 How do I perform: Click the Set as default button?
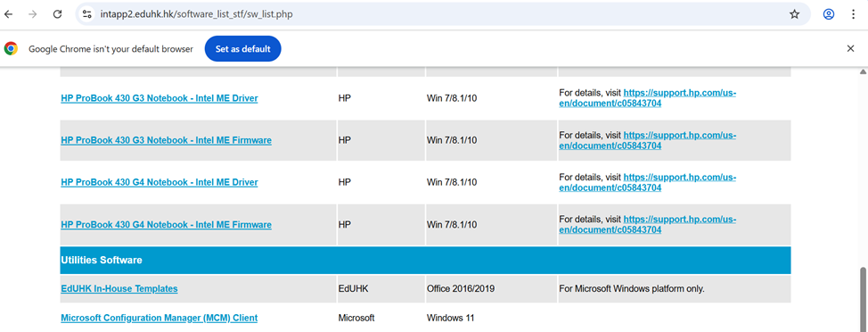[x=243, y=49]
